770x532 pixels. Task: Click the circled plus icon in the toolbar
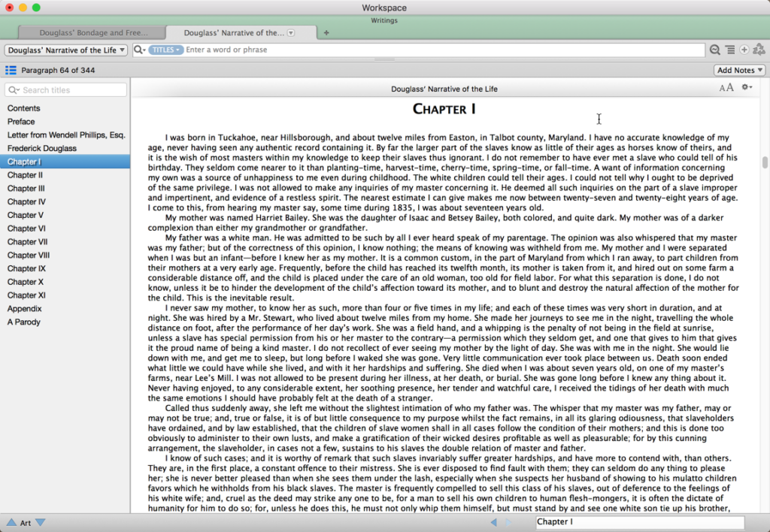coord(744,49)
